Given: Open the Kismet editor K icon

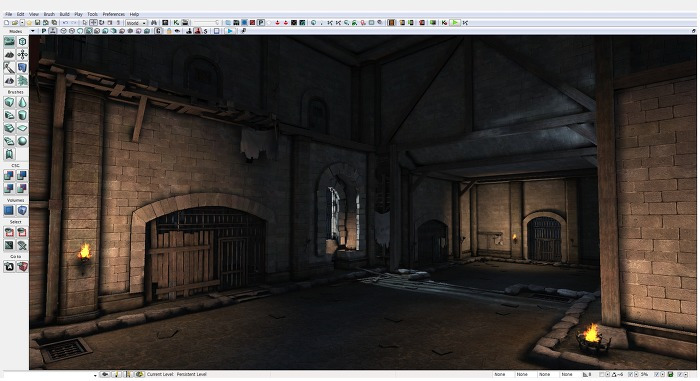Looking at the screenshot, I should coord(176,23).
